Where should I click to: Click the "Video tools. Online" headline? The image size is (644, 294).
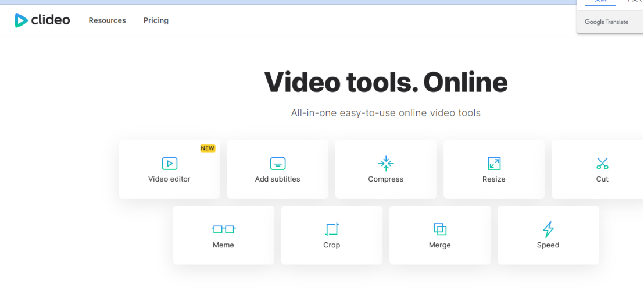(386, 82)
